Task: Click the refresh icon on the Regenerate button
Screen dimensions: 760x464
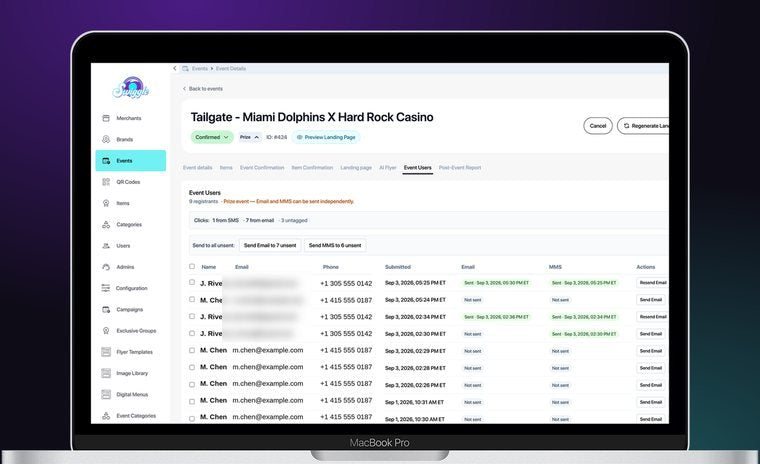Action: coord(626,126)
